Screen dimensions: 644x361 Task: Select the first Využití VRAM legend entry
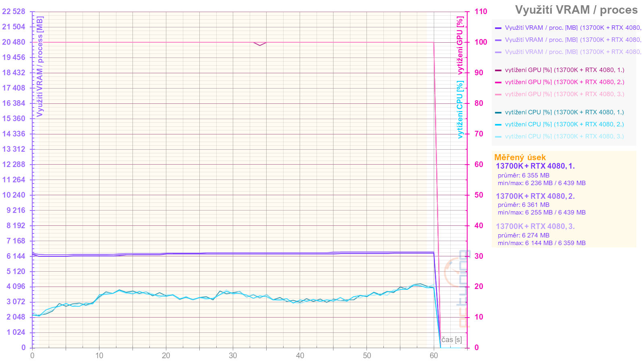568,28
